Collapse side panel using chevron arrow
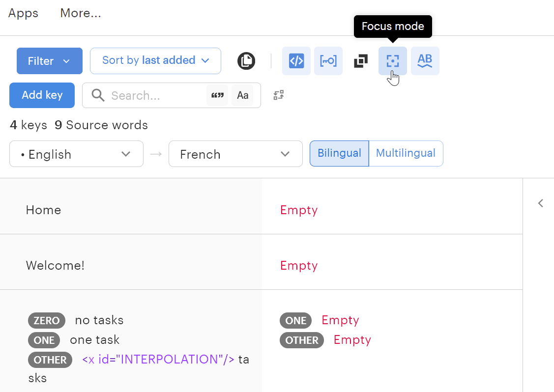This screenshot has width=554, height=392. tap(540, 203)
